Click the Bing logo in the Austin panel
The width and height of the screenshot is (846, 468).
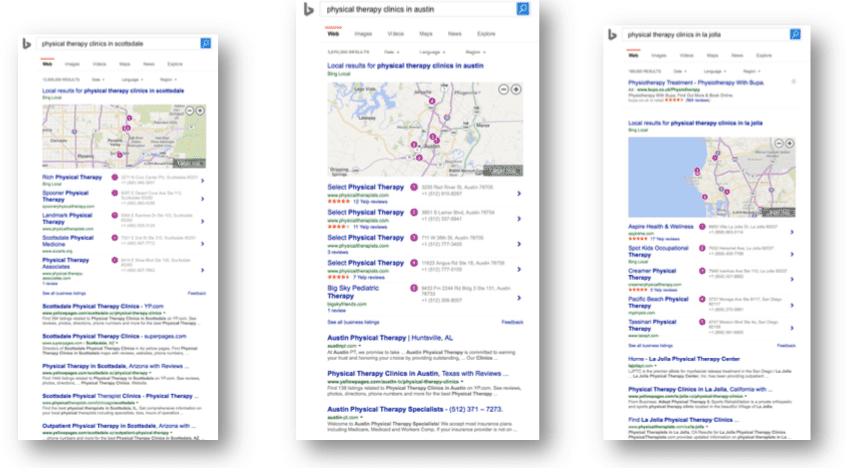click(x=309, y=9)
